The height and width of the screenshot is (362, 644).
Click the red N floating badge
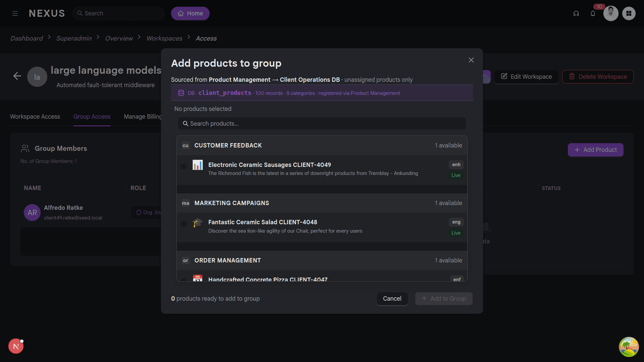[x=16, y=346]
